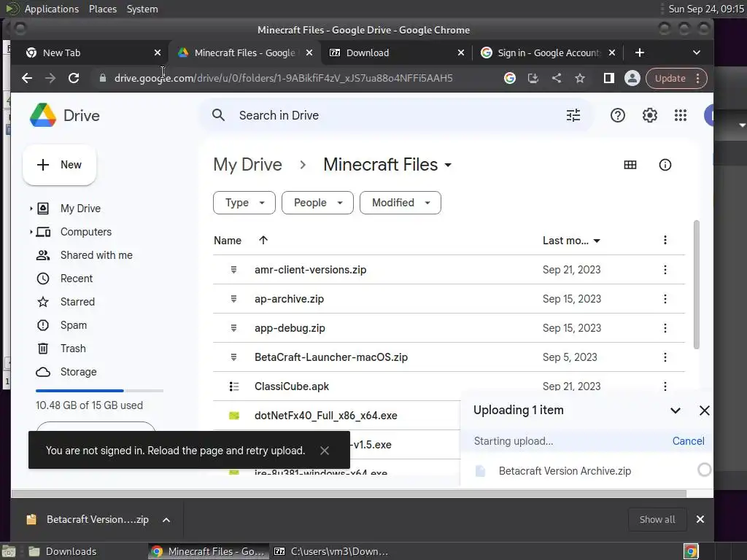747x560 pixels.
Task: Show folder details info icon
Action: pos(665,165)
